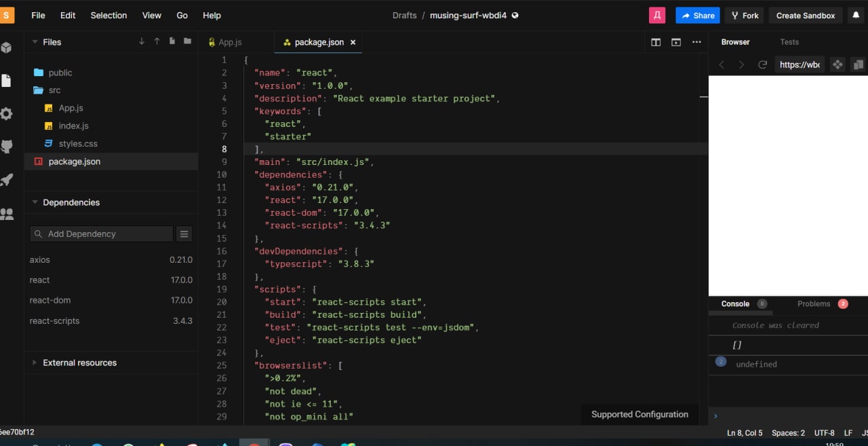This screenshot has height=446, width=868.
Task: Collapse the Files section
Action: 52,42
